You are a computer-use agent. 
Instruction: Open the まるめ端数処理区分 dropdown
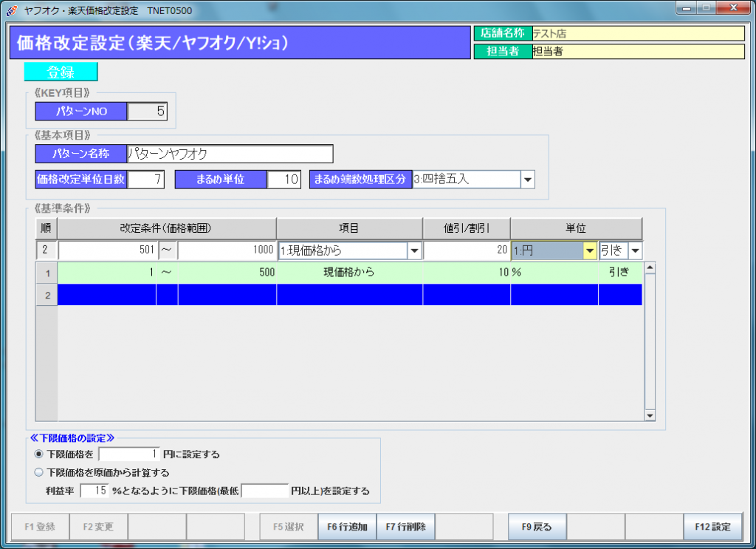527,180
